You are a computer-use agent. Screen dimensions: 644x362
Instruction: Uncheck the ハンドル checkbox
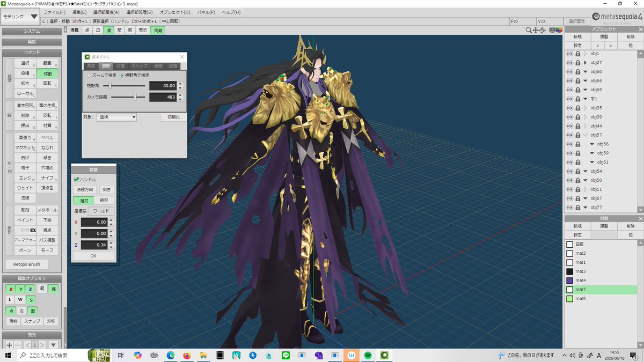[77, 180]
